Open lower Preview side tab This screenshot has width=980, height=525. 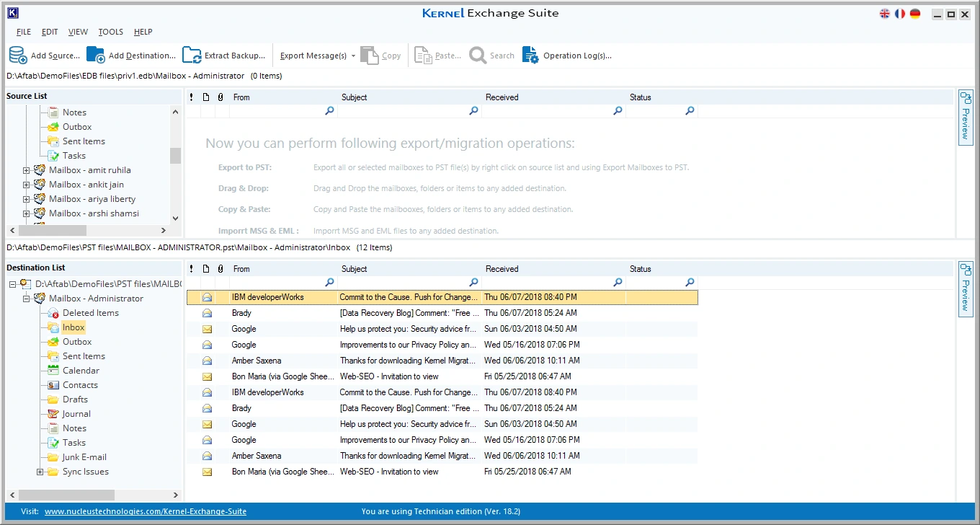pyautogui.click(x=966, y=289)
